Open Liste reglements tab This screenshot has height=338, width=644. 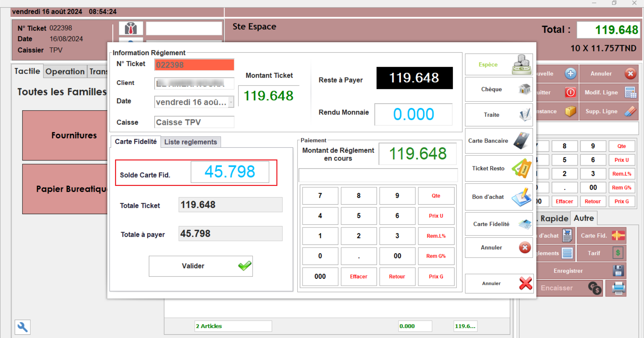point(191,142)
